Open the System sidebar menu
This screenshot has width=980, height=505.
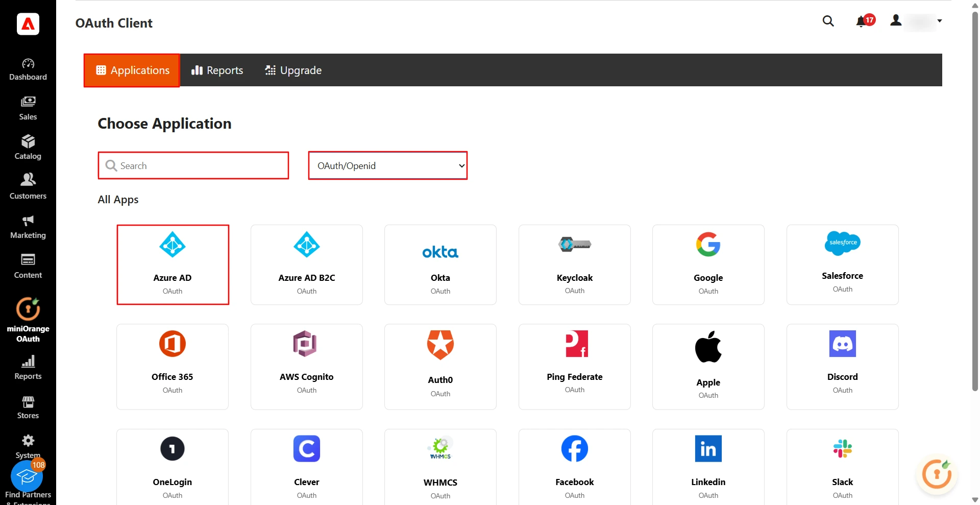pyautogui.click(x=28, y=447)
